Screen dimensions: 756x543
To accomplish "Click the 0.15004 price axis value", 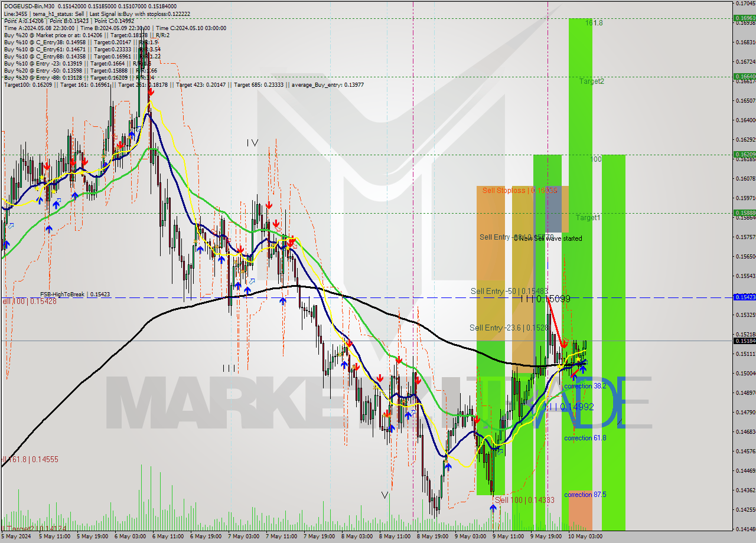I will (745, 373).
